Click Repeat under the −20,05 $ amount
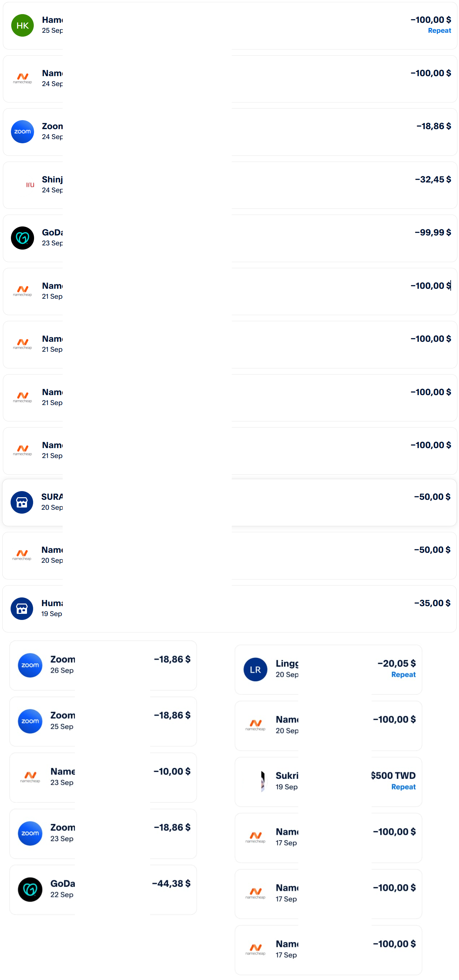459x980 pixels. pos(403,675)
